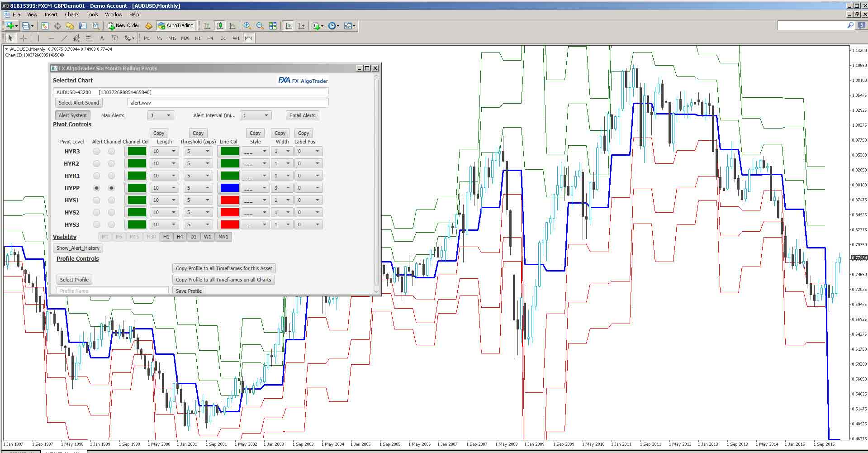Zoom out of the chart

pyautogui.click(x=259, y=26)
